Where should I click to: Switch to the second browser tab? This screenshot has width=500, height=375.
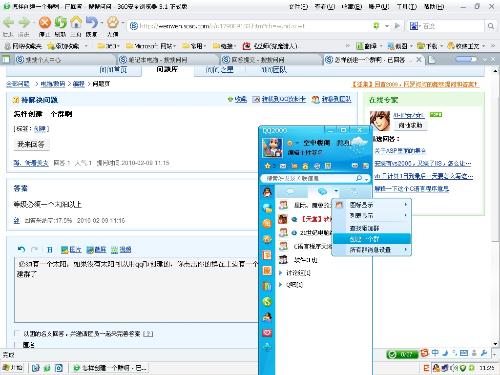pyautogui.click(x=168, y=60)
